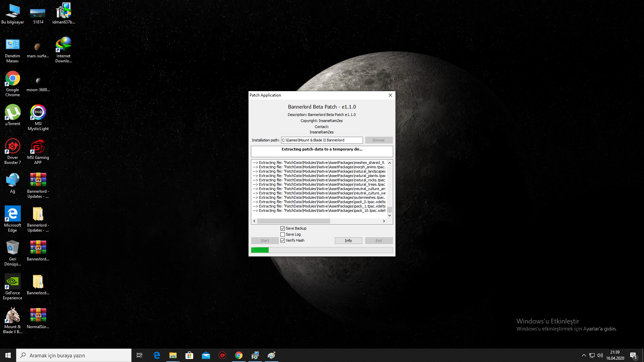Open the Bu bilgisayar desktop icon

point(13,14)
